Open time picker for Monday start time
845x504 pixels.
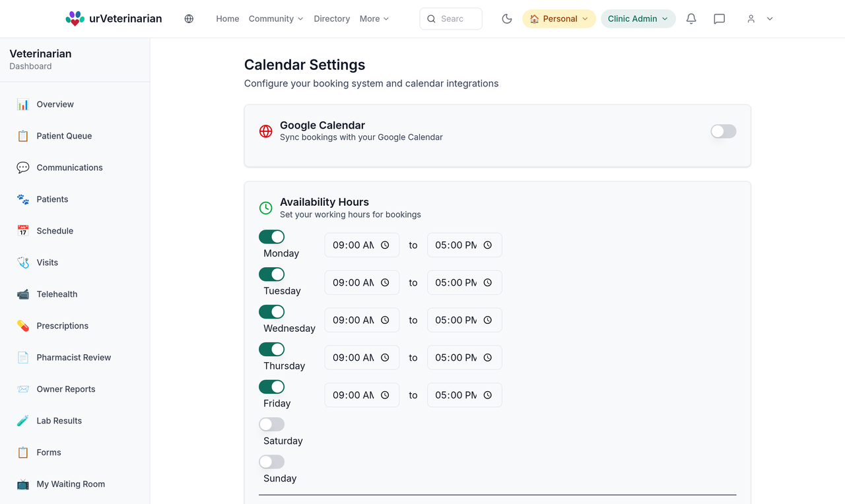click(385, 245)
